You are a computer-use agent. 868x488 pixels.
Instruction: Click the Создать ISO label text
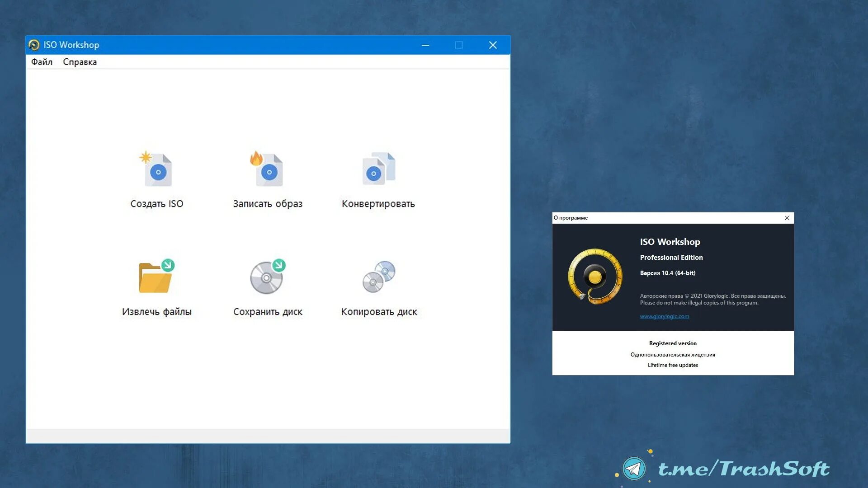point(157,204)
